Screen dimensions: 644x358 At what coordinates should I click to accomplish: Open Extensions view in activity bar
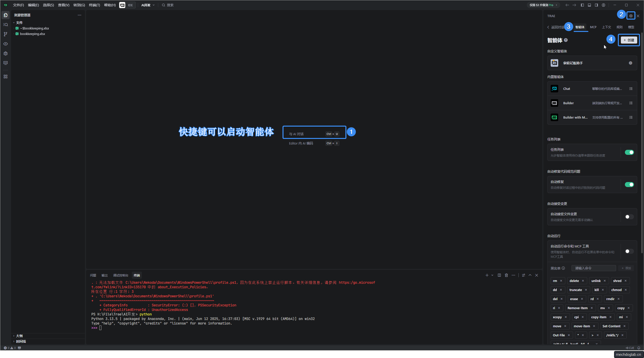(x=6, y=77)
